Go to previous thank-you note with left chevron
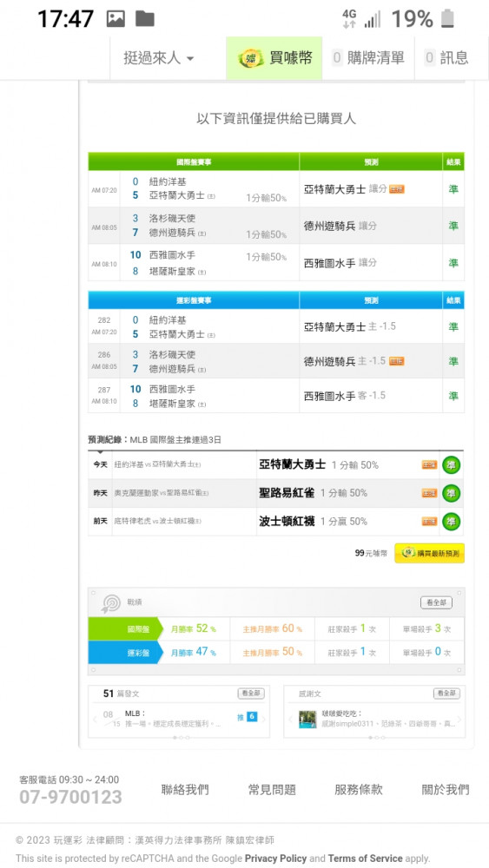489x868 pixels. (289, 720)
